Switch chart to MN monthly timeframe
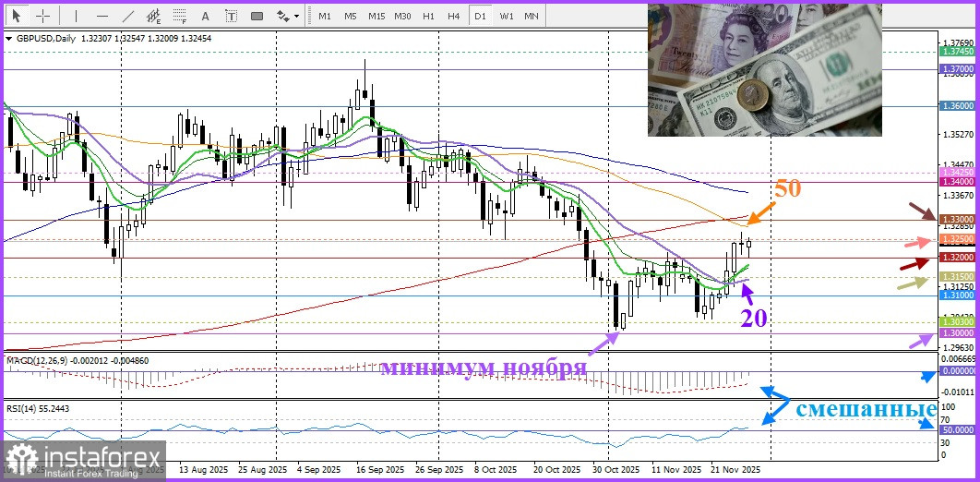 (532, 16)
